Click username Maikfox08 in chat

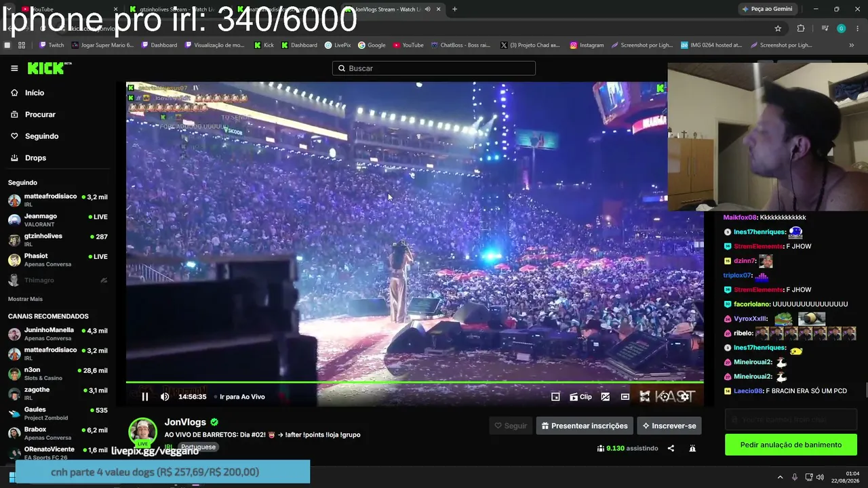[739, 218]
